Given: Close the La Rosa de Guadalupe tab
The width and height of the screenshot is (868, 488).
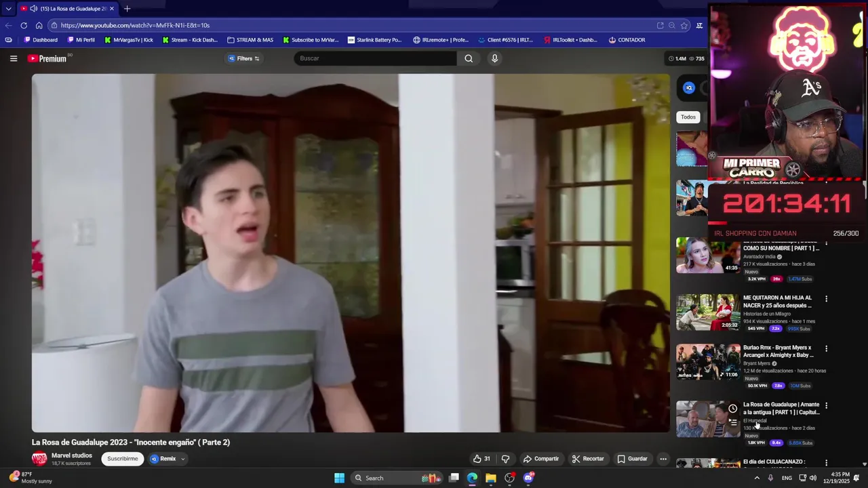Looking at the screenshot, I should (112, 9).
